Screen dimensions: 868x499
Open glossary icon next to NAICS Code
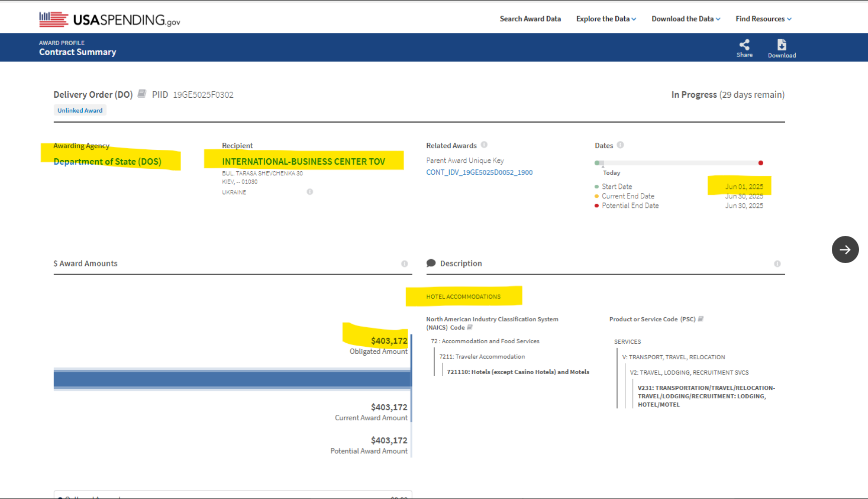point(470,327)
